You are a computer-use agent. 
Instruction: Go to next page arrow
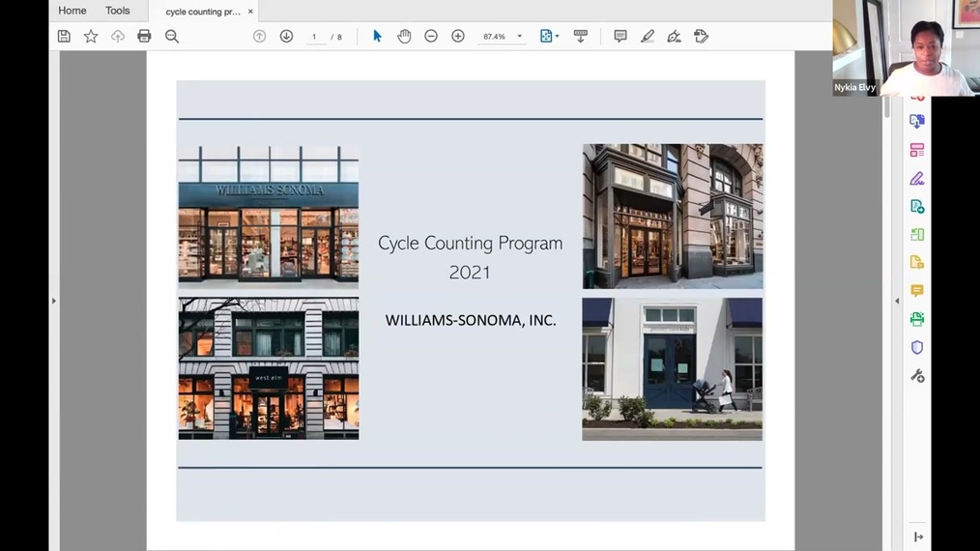tap(286, 37)
